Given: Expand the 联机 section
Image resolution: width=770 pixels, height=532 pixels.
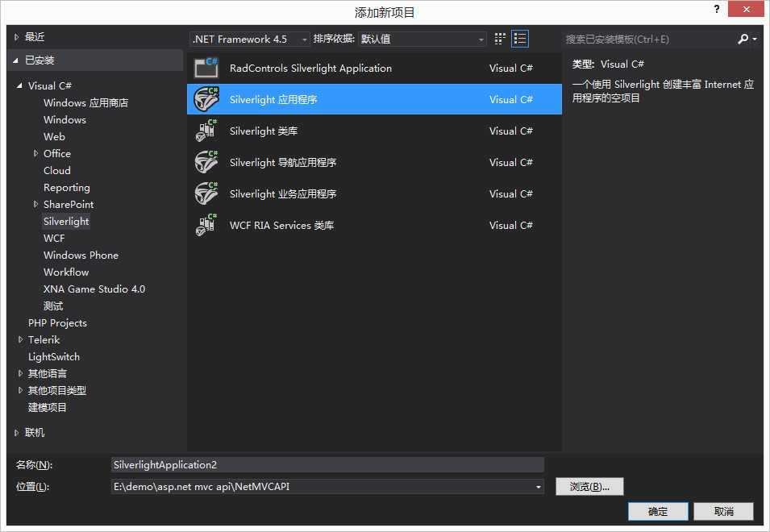Looking at the screenshot, I should [16, 432].
